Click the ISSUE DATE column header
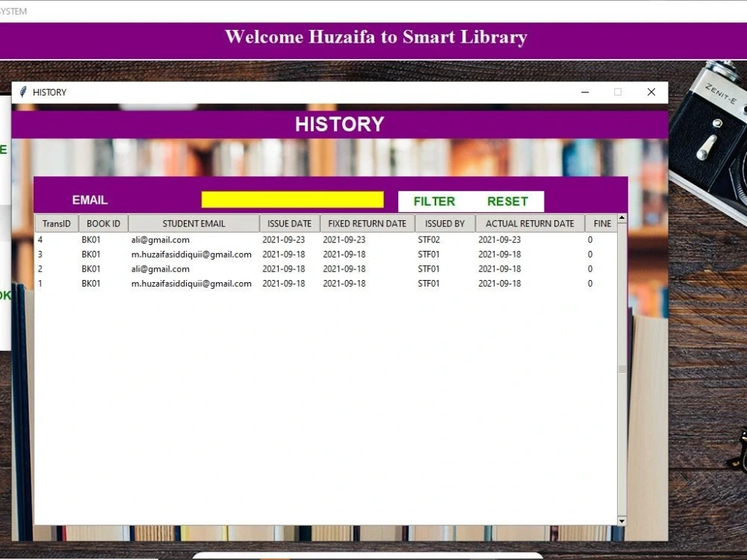This screenshot has height=560, width=747. (x=289, y=223)
